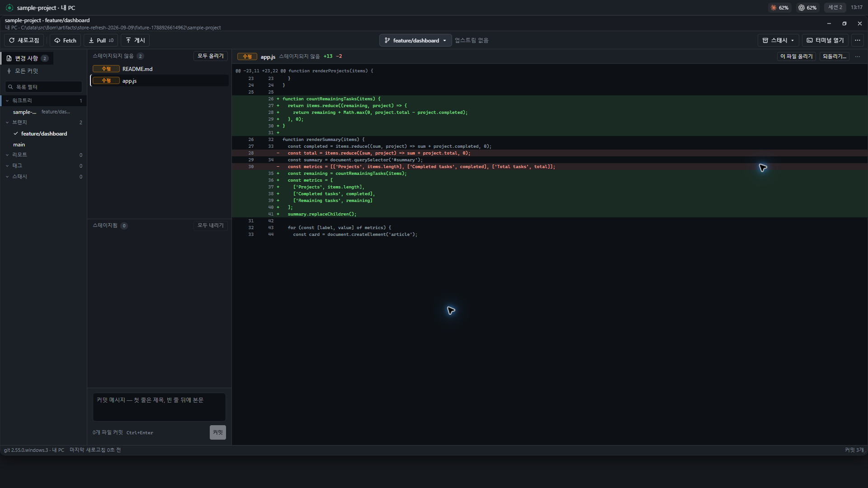Click the diff hunk header @@ -23,11 +23,22 line
This screenshot has width=868, height=488.
tap(304, 71)
